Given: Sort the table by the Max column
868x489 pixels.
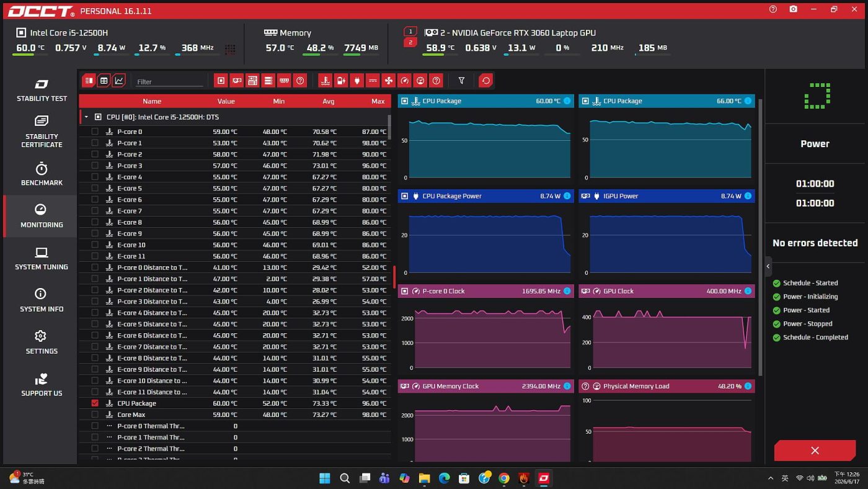Looking at the screenshot, I should (x=378, y=101).
